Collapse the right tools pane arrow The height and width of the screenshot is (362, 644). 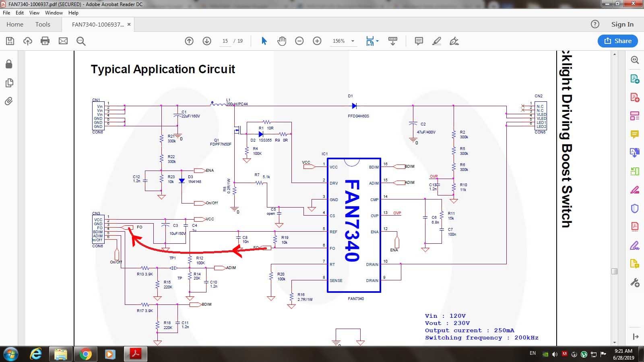point(636,337)
